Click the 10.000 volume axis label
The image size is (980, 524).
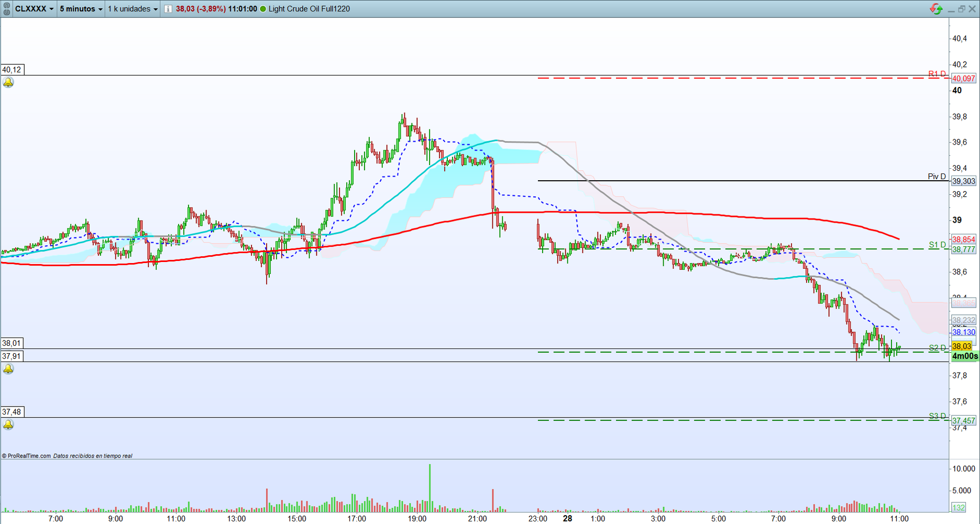[x=964, y=468]
